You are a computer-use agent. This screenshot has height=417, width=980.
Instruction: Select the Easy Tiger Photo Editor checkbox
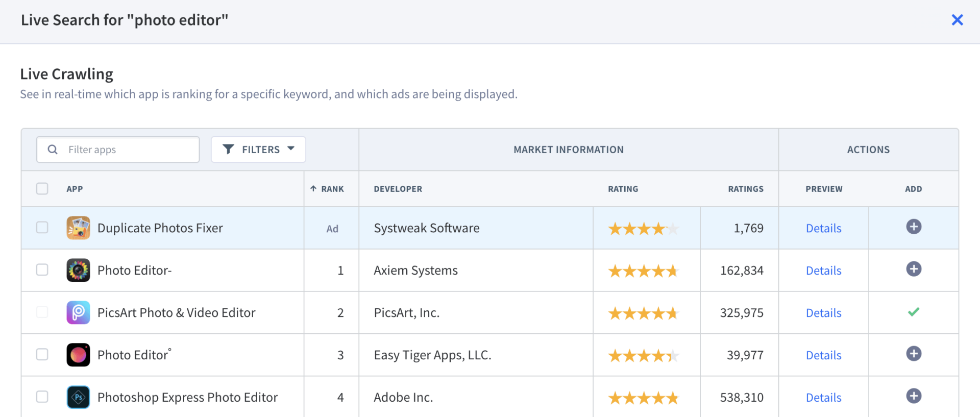42,354
